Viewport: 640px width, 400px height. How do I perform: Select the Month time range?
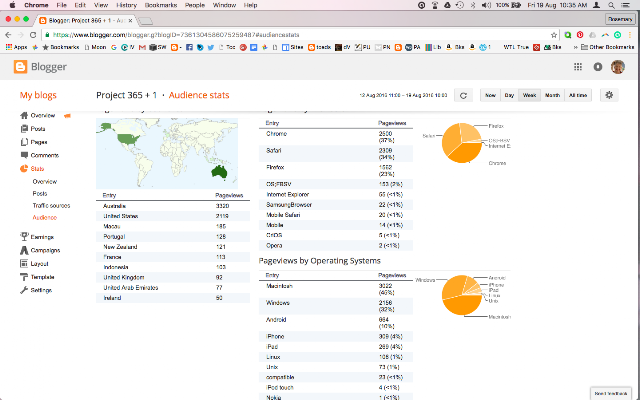(552, 95)
